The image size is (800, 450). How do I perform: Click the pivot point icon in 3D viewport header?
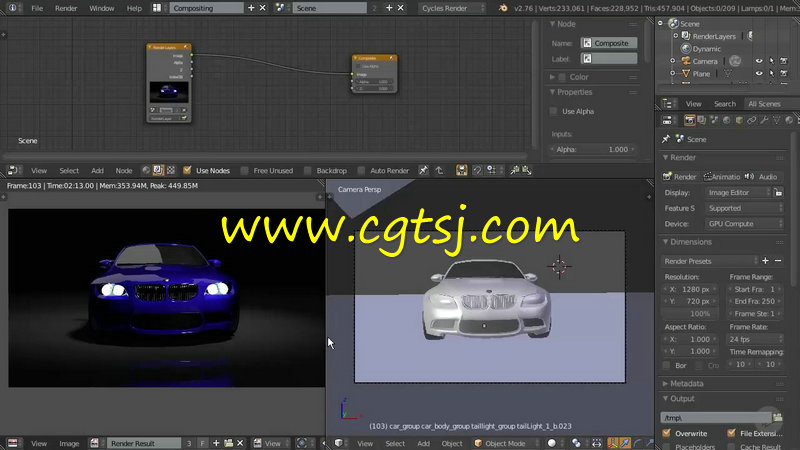(x=576, y=443)
